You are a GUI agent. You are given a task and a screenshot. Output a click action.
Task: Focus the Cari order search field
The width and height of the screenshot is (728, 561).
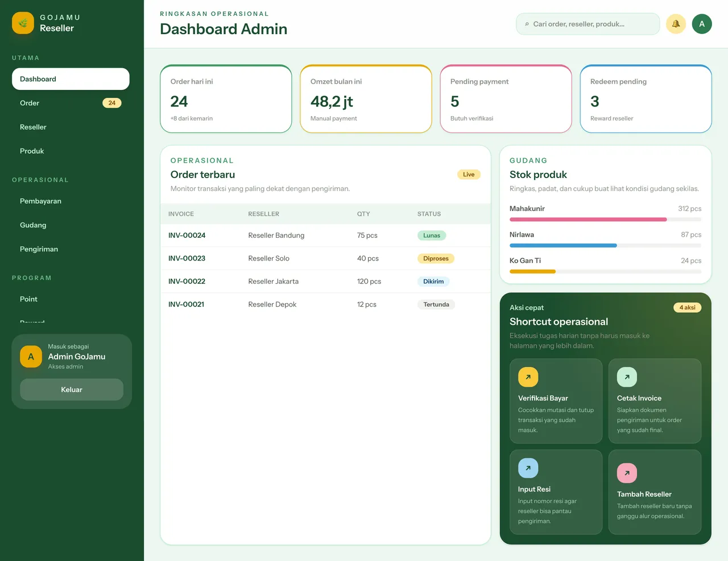click(588, 24)
